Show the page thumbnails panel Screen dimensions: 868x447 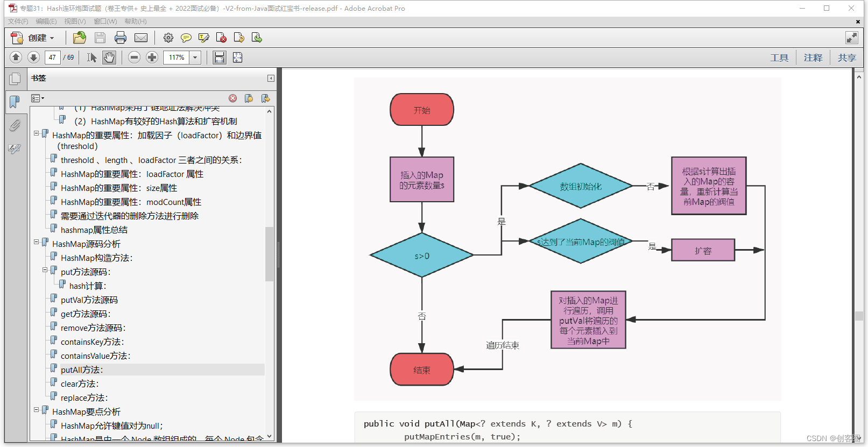[x=15, y=79]
